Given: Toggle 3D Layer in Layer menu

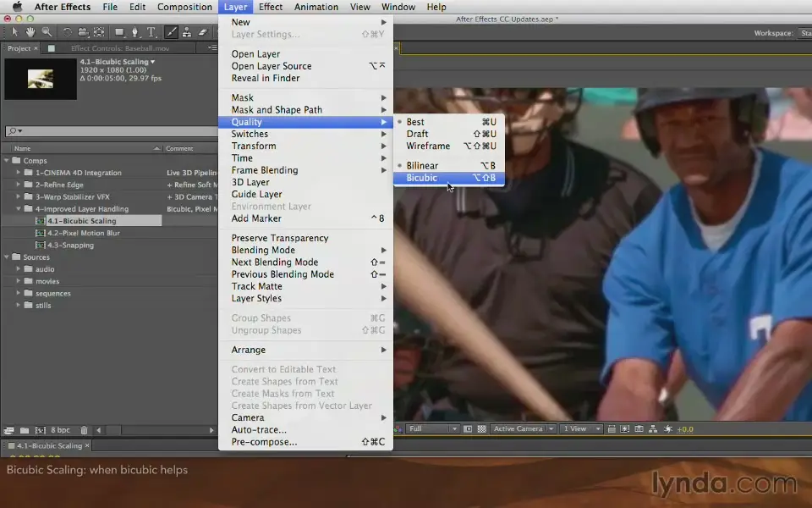Looking at the screenshot, I should pyautogui.click(x=305, y=182).
